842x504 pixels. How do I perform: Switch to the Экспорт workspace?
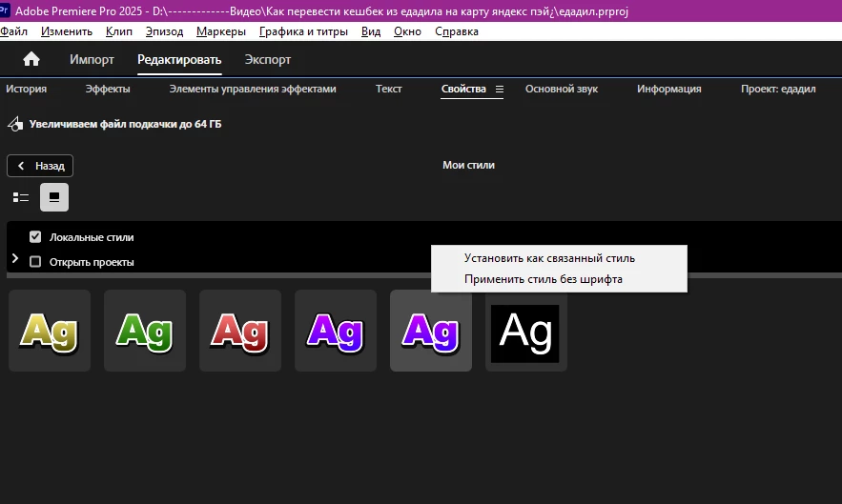pos(267,60)
